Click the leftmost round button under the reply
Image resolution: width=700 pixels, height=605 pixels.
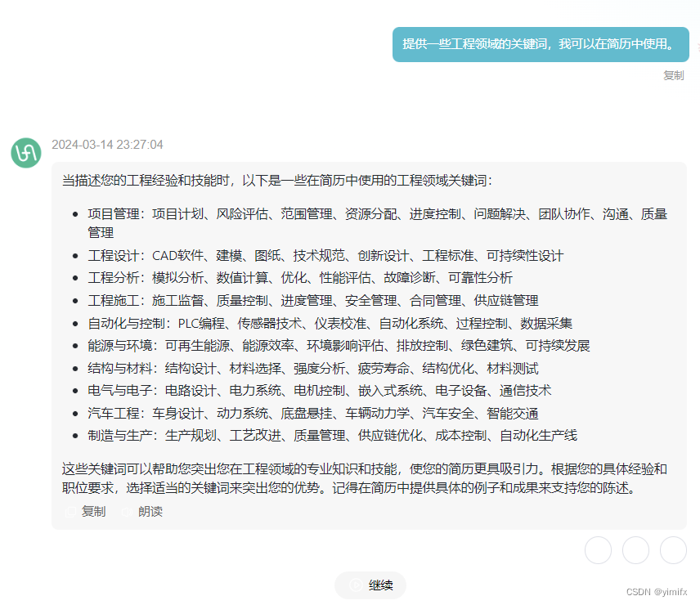pos(599,550)
